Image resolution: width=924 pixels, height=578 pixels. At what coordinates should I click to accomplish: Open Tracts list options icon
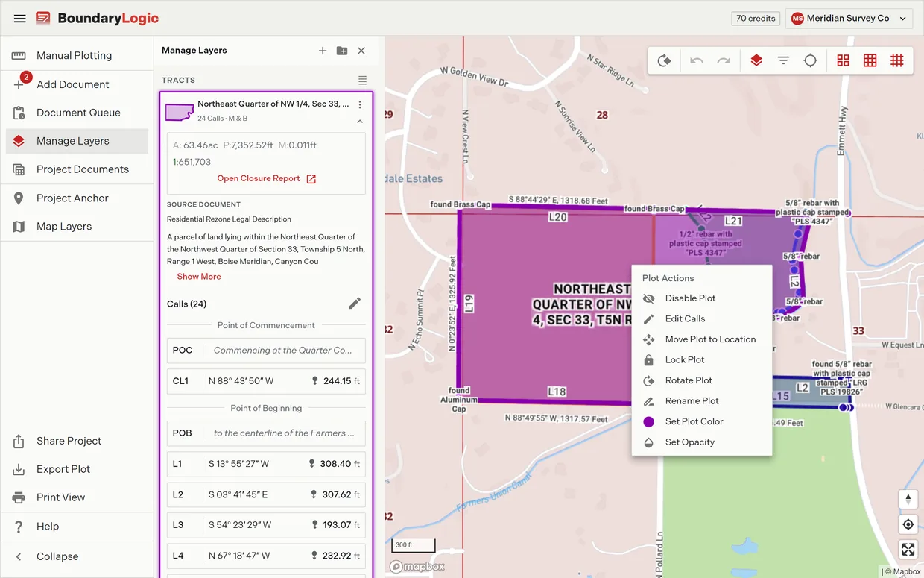tap(362, 80)
